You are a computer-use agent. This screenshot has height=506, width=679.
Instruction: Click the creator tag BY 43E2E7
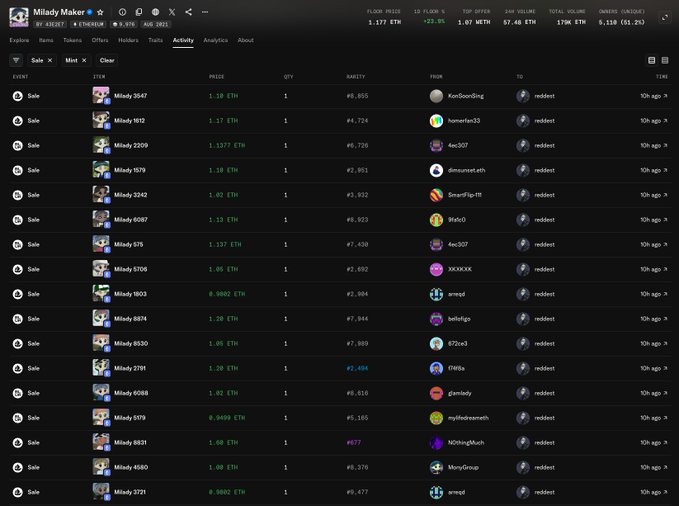(x=50, y=24)
